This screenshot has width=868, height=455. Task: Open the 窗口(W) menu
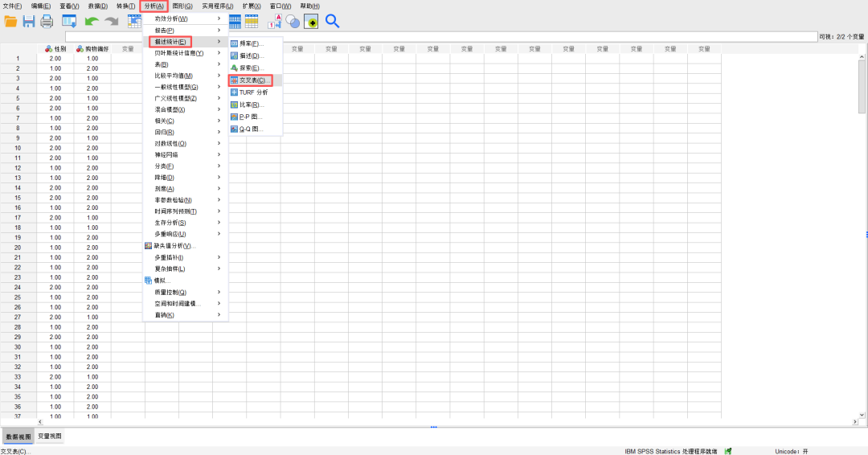click(x=280, y=6)
